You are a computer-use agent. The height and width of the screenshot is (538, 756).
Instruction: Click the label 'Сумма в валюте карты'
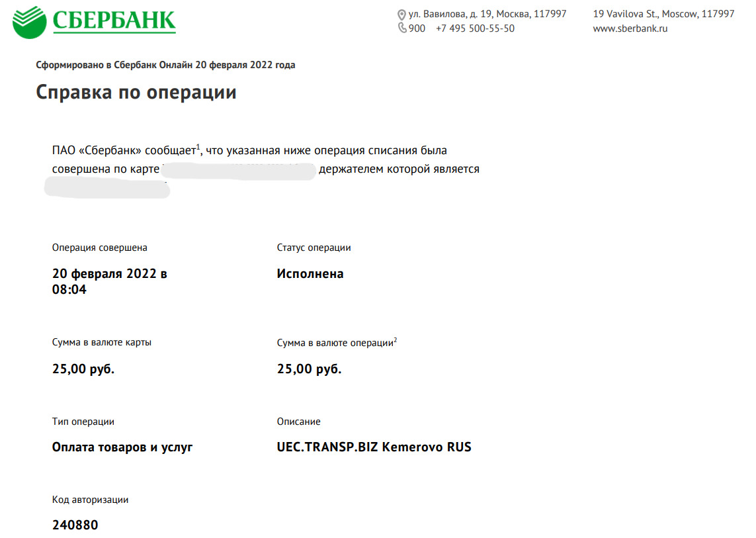coord(102,342)
